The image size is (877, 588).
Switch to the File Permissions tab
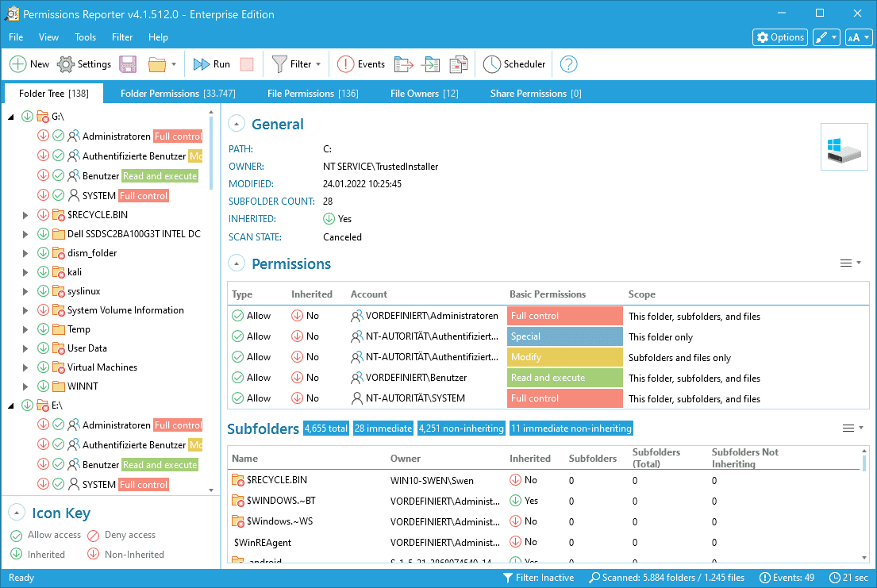tap(313, 94)
